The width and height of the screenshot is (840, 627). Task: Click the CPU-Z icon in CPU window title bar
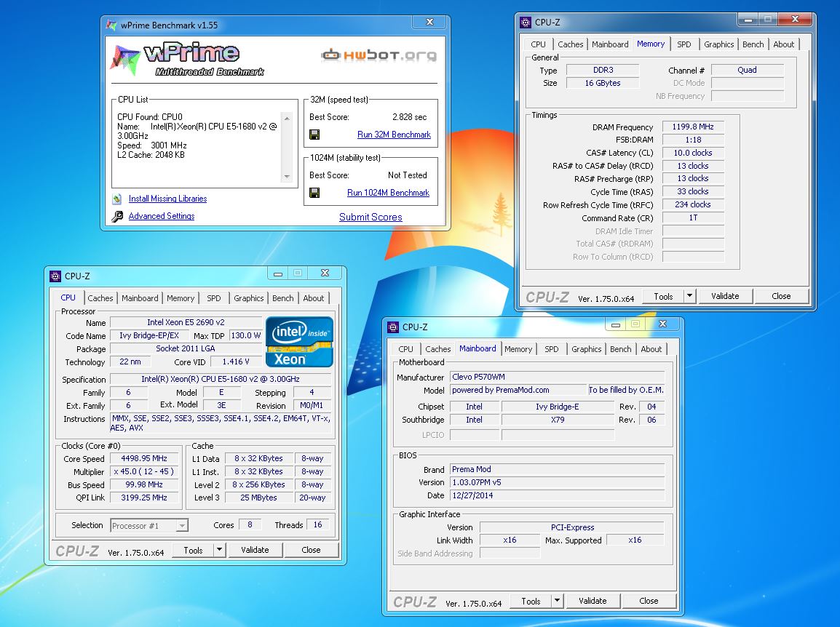point(55,276)
